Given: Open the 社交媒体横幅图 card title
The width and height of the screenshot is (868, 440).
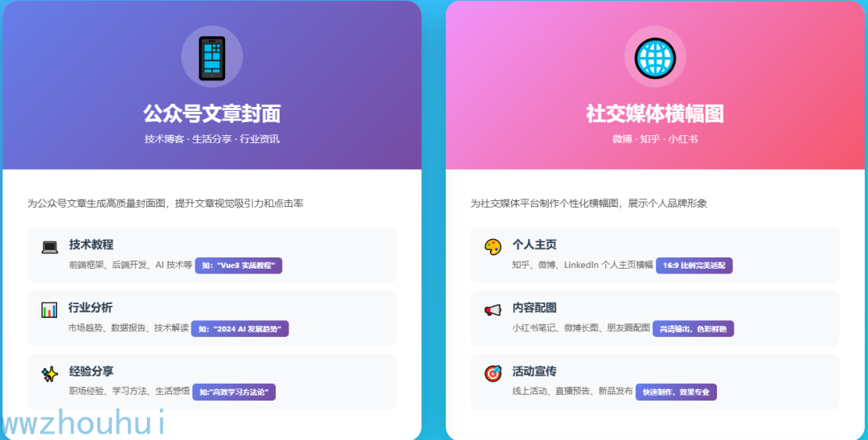Looking at the screenshot, I should 655,113.
